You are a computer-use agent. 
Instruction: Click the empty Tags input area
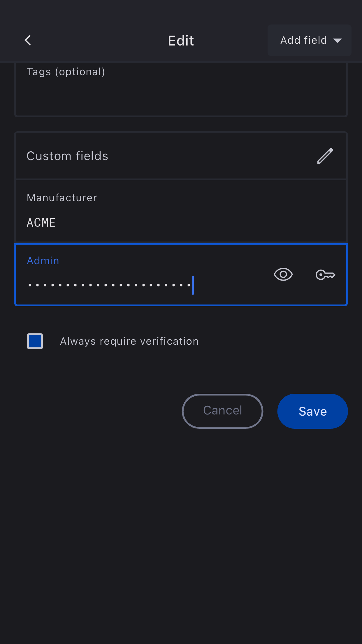181,96
